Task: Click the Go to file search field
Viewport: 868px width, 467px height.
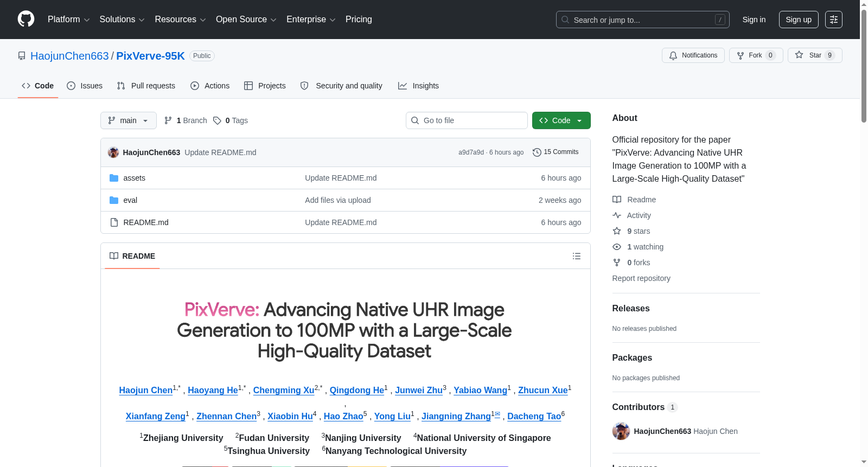Action: 467,120
